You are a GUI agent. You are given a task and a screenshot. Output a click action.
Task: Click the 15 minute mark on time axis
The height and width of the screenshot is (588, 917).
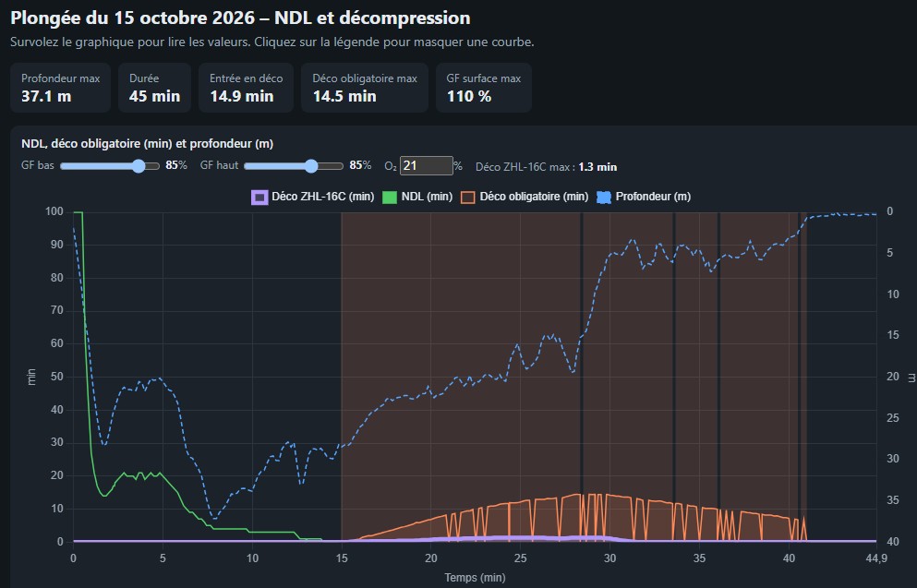(342, 558)
